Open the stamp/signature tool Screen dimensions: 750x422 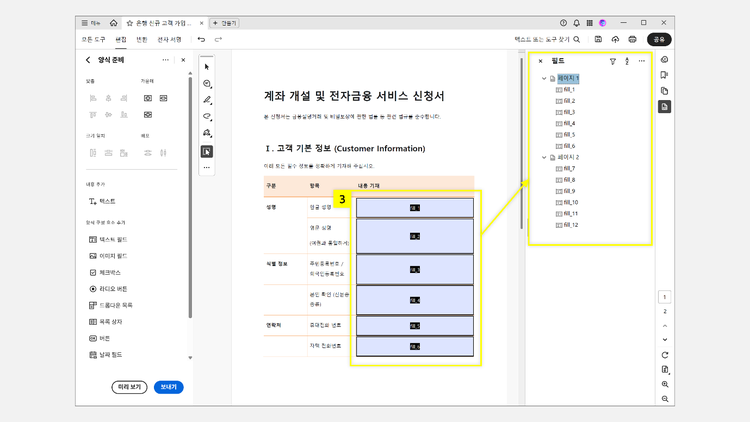pyautogui.click(x=207, y=133)
